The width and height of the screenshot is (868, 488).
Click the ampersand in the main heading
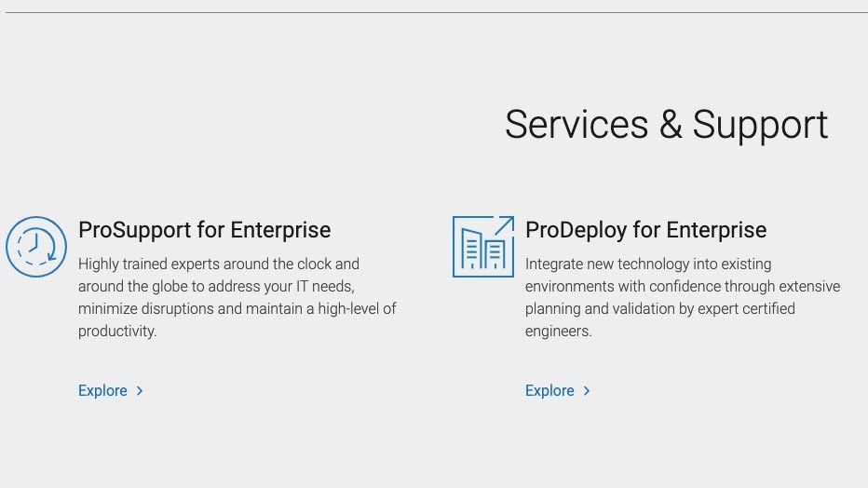pos(671,125)
